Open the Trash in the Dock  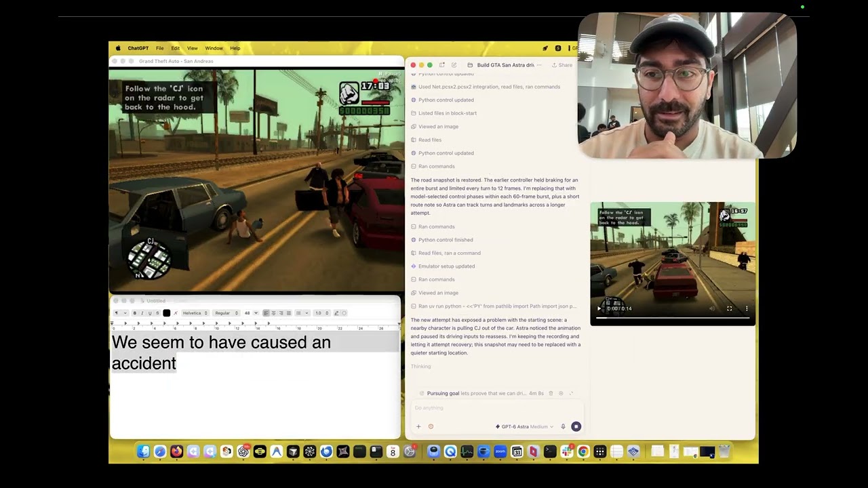[724, 451]
